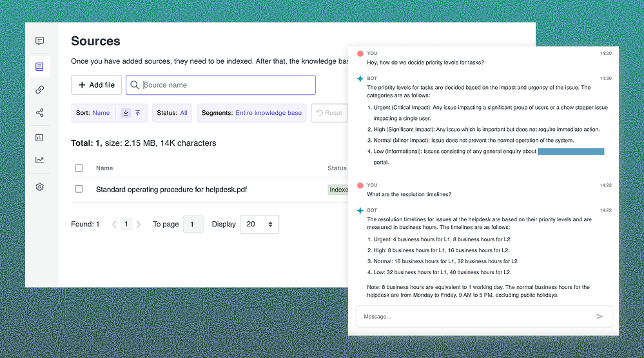644x358 pixels.
Task: Change the Display 20 per-page selector
Action: [x=259, y=224]
